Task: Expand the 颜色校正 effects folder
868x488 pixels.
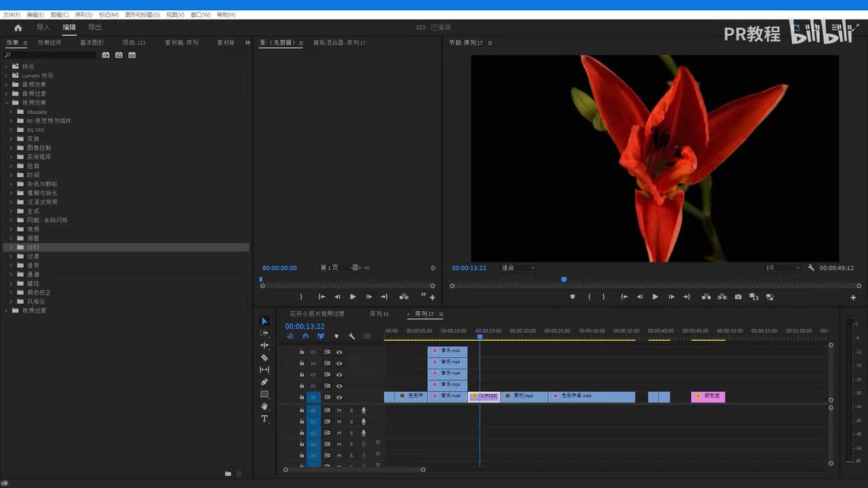Action: pyautogui.click(x=12, y=293)
